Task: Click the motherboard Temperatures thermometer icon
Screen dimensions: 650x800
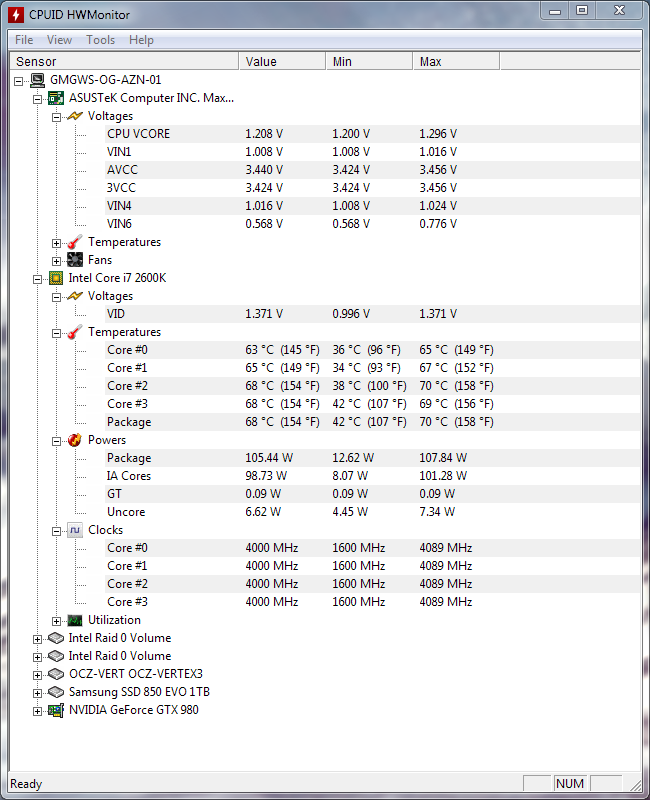Action: 75,242
